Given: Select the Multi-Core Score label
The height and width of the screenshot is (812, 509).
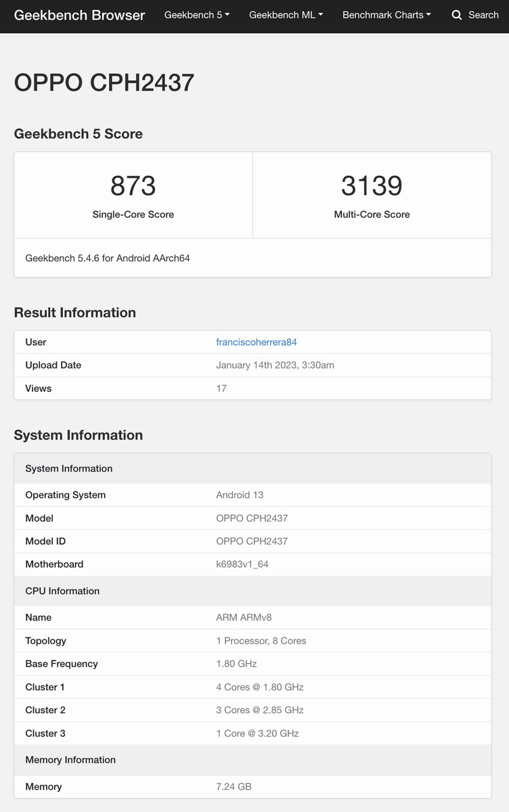Looking at the screenshot, I should (372, 215).
